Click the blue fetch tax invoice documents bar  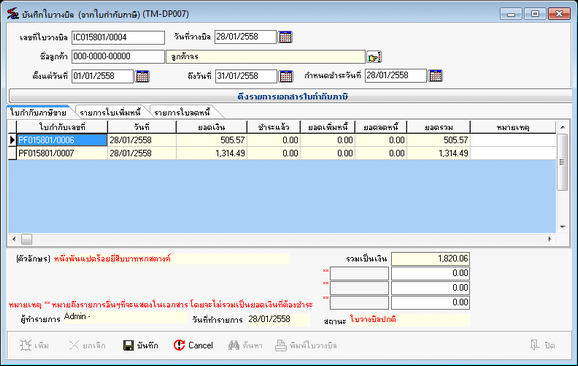[291, 96]
